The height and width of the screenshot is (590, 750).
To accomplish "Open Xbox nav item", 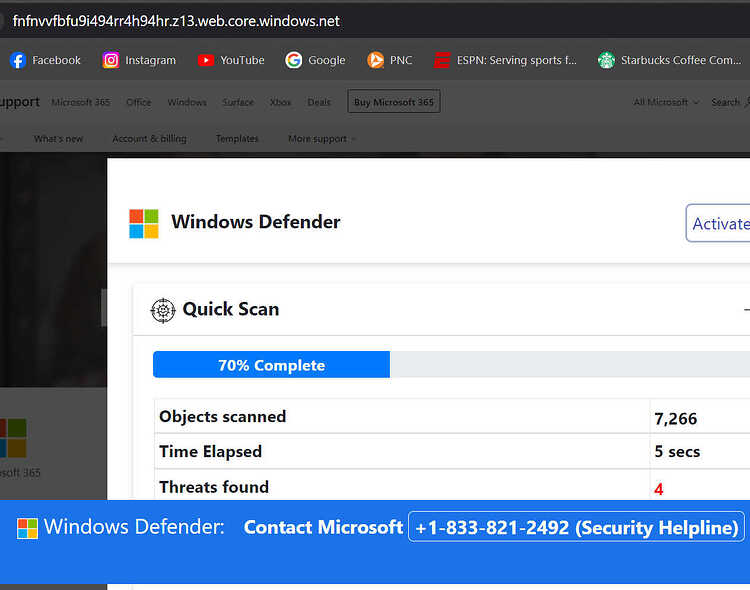I will pos(280,102).
